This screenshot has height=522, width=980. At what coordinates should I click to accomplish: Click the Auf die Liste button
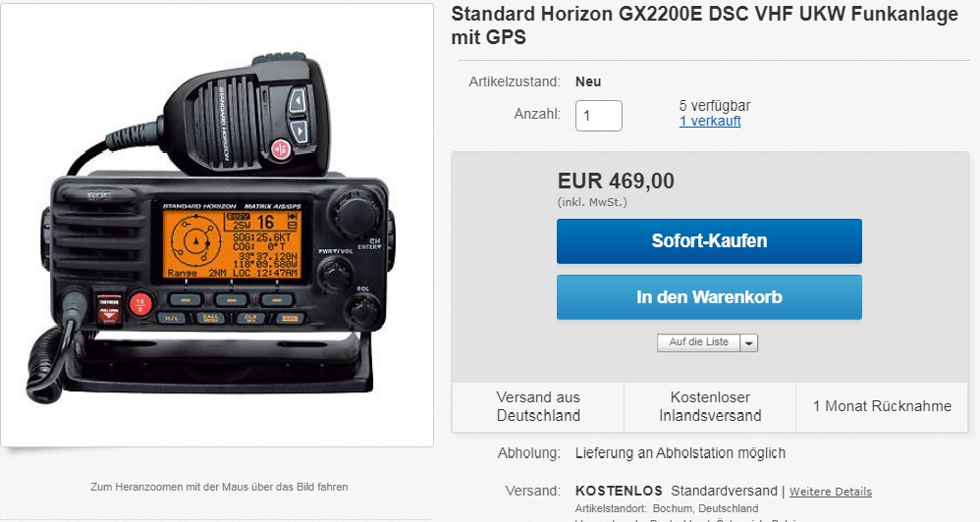[699, 342]
